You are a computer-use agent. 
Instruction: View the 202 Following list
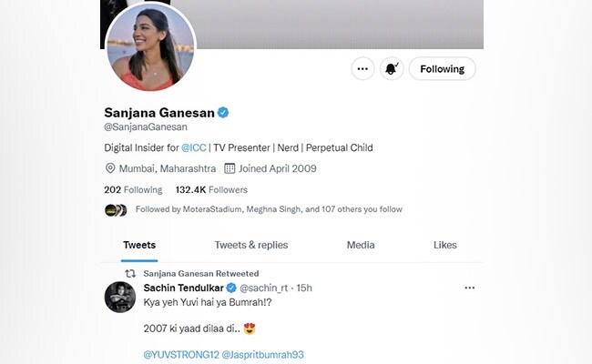coord(133,189)
